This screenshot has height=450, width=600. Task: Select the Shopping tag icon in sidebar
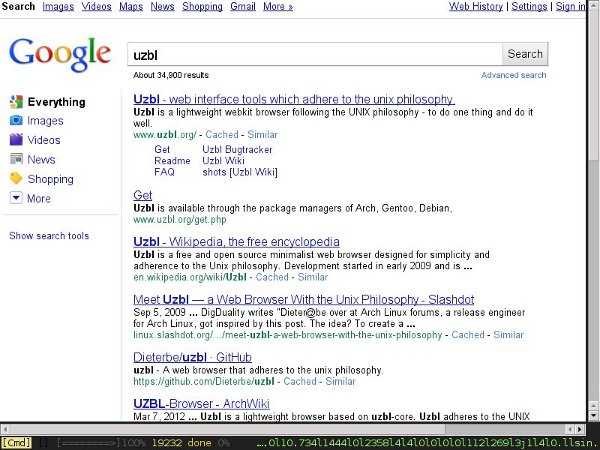[16, 178]
